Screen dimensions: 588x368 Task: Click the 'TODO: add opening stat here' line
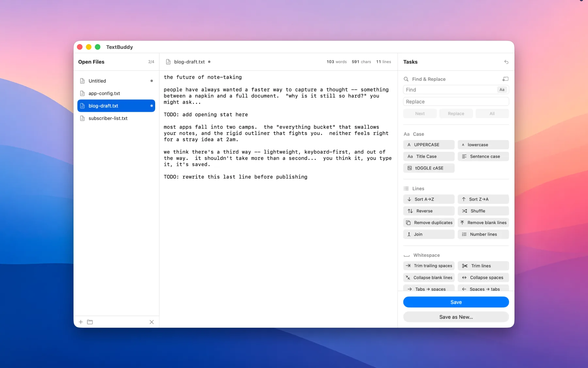[x=206, y=114]
